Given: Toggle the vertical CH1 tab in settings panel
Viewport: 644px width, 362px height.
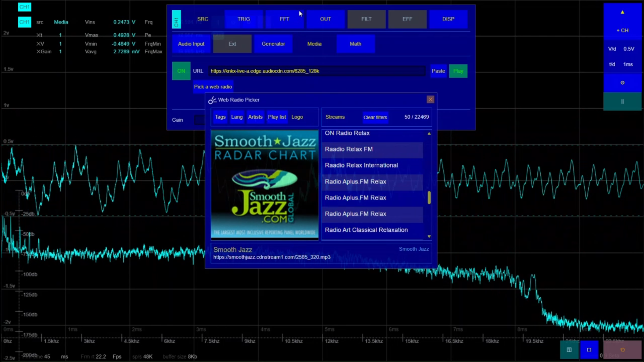Looking at the screenshot, I should click(x=176, y=19).
